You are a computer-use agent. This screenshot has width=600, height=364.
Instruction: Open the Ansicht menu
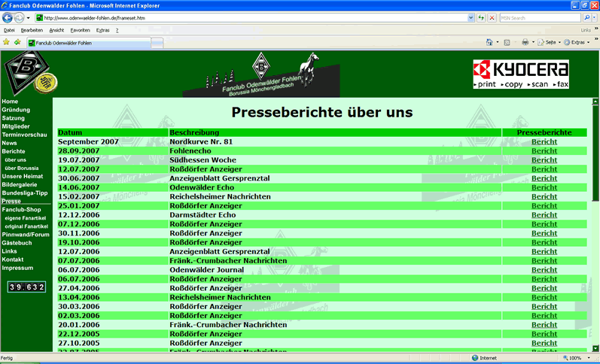56,30
